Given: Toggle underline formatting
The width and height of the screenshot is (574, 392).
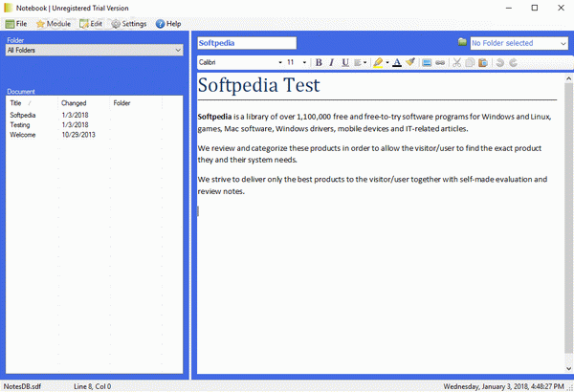Looking at the screenshot, I should (x=344, y=62).
